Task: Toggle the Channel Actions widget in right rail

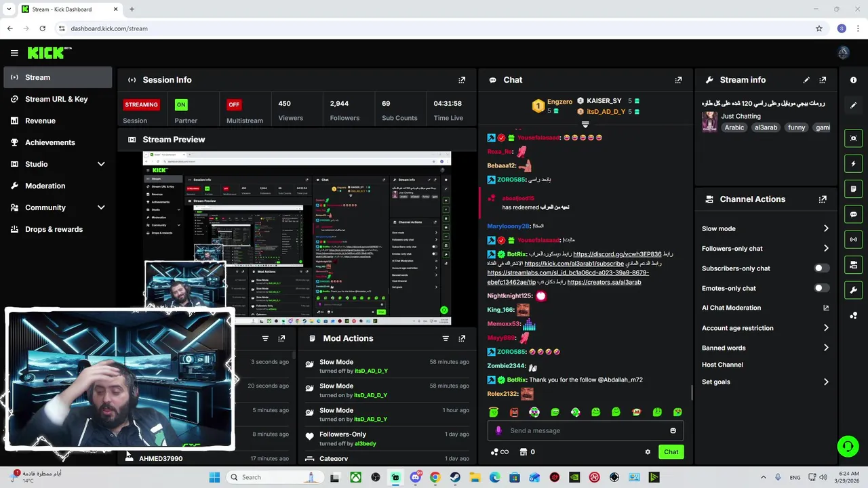Action: click(853, 265)
